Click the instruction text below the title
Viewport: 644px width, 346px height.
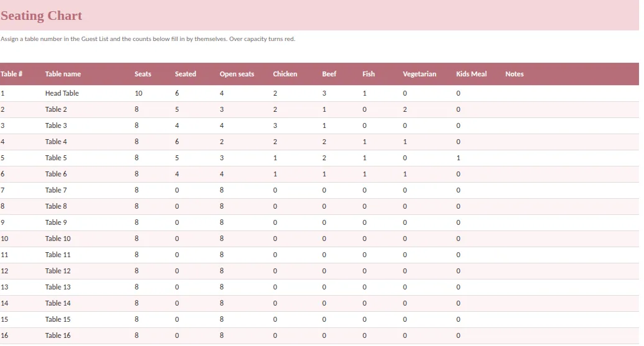coord(148,39)
